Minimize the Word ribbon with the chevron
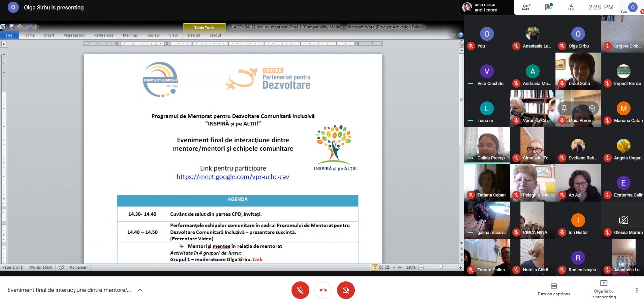 point(453,35)
